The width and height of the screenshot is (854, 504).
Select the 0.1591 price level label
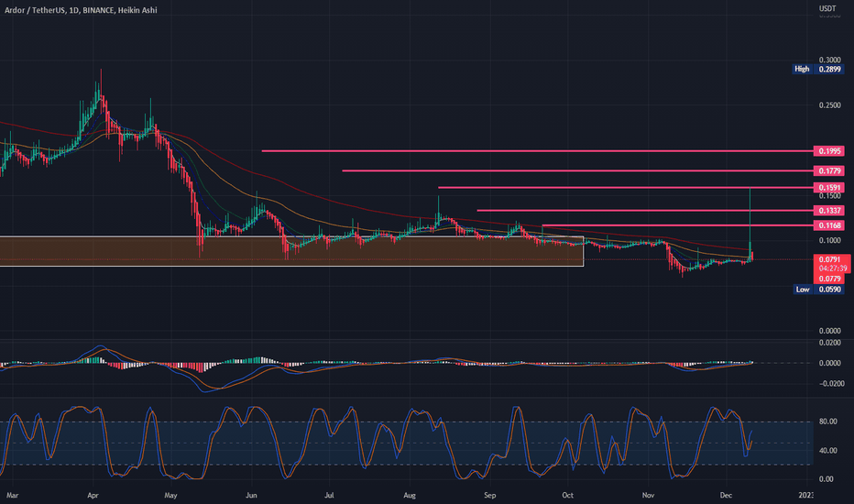tap(829, 188)
